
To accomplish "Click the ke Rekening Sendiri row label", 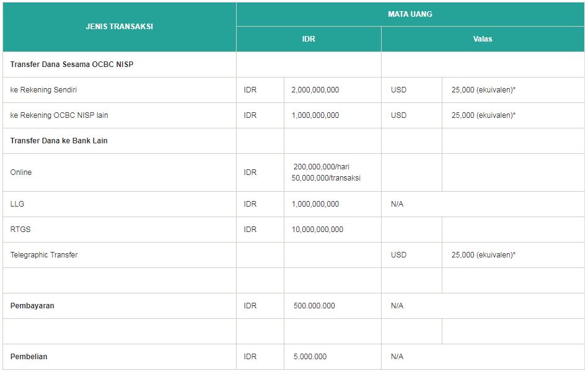I will pyautogui.click(x=43, y=90).
